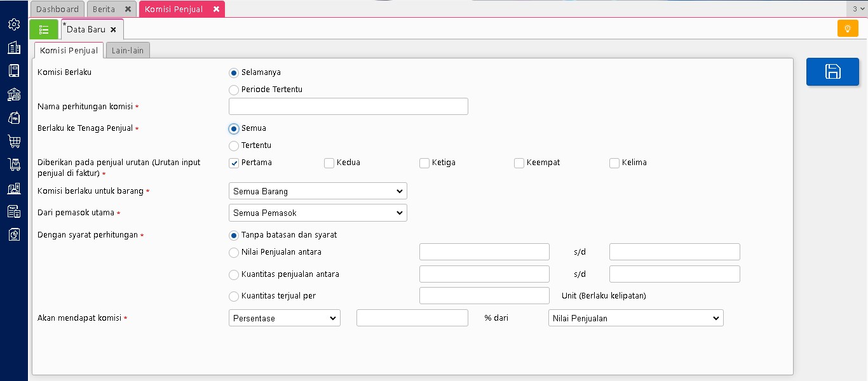Check the Kedua seller order checkbox
Image resolution: width=868 pixels, height=381 pixels.
329,163
